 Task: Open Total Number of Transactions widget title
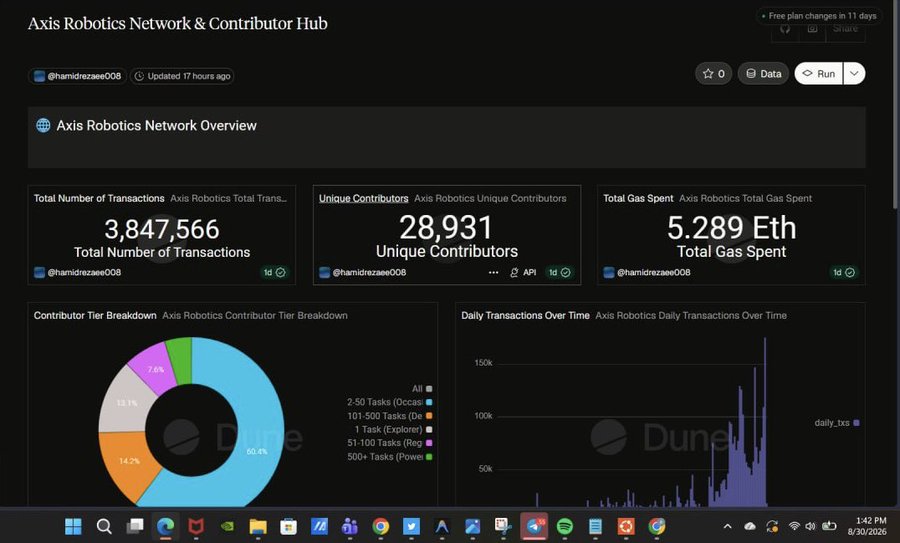(99, 198)
